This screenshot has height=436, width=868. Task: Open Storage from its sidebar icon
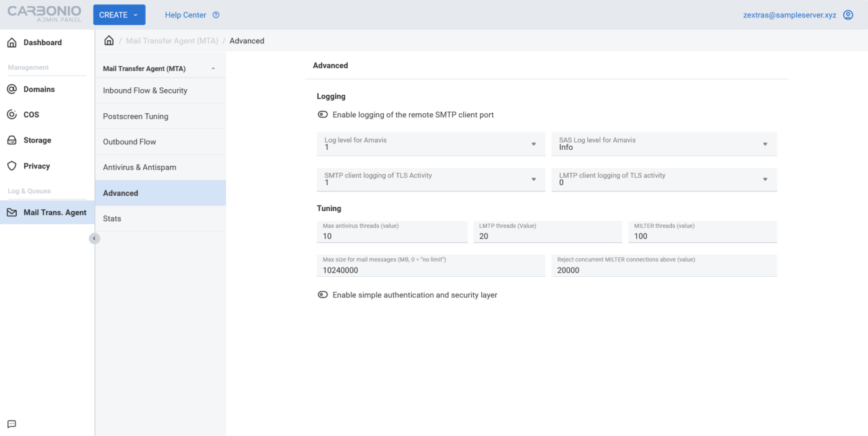click(x=12, y=140)
